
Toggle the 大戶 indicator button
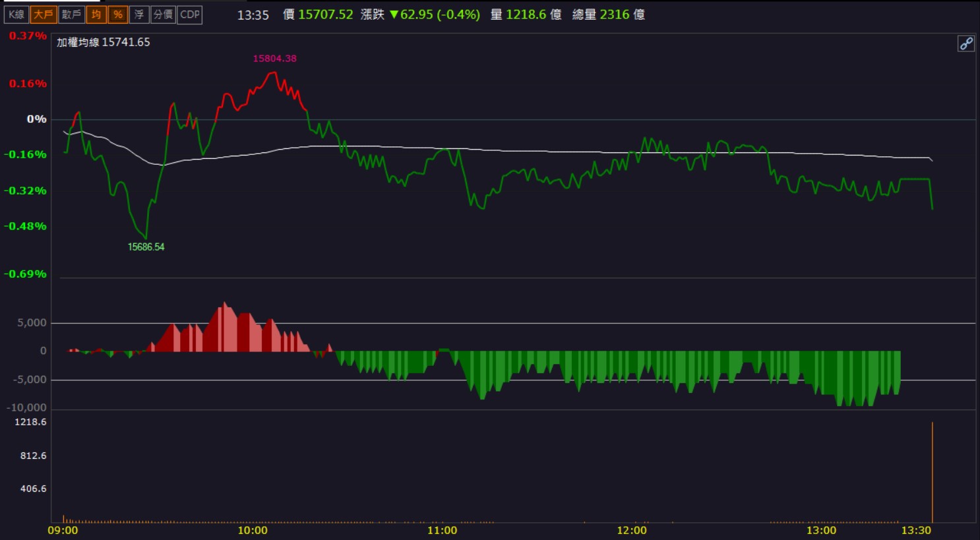pyautogui.click(x=44, y=15)
